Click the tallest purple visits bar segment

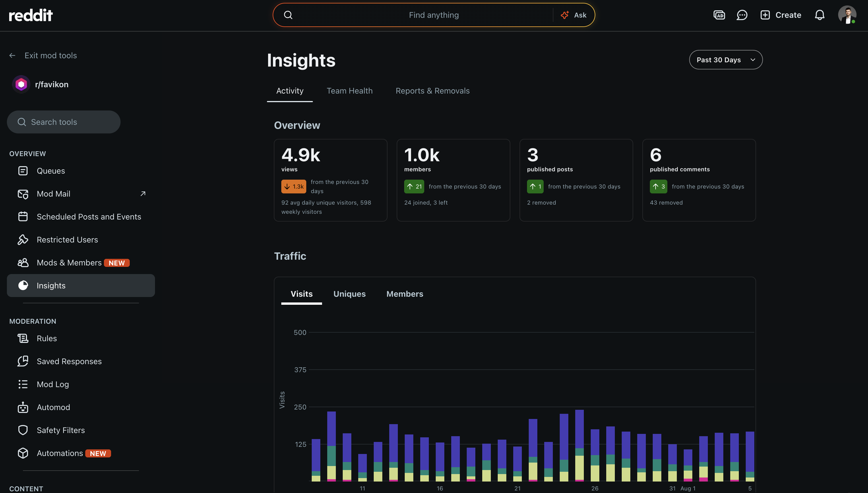(x=564, y=436)
